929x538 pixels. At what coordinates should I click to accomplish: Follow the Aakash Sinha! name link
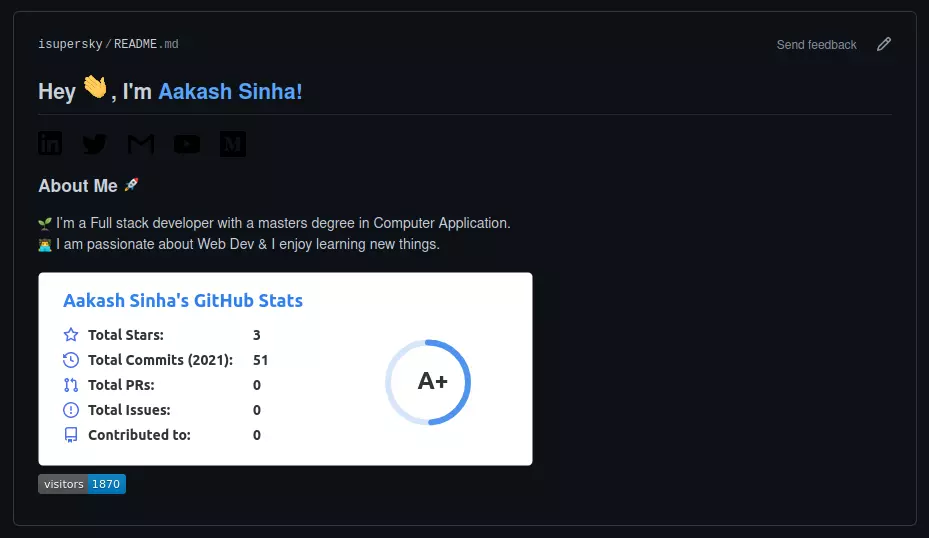(x=230, y=91)
